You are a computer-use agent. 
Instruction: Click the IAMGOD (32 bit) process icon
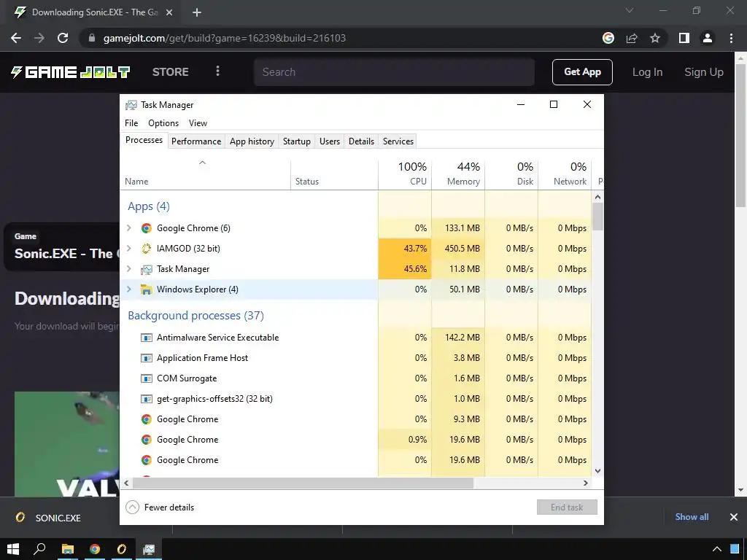coord(146,249)
